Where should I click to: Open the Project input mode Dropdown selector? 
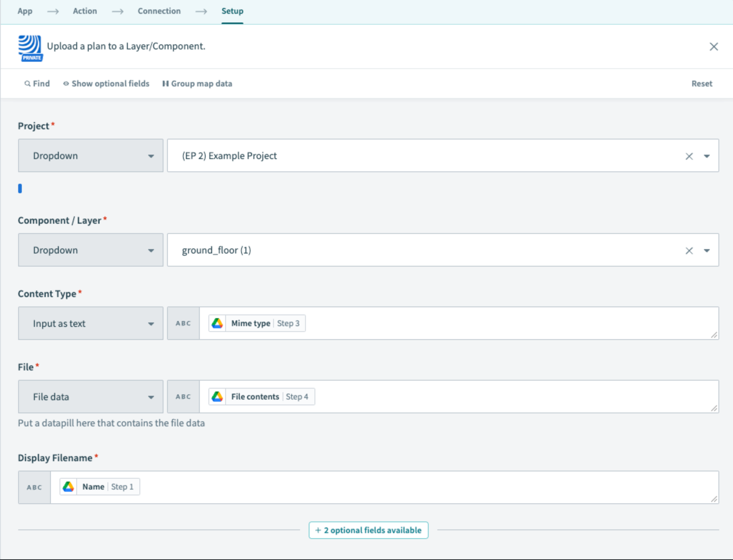(x=91, y=156)
